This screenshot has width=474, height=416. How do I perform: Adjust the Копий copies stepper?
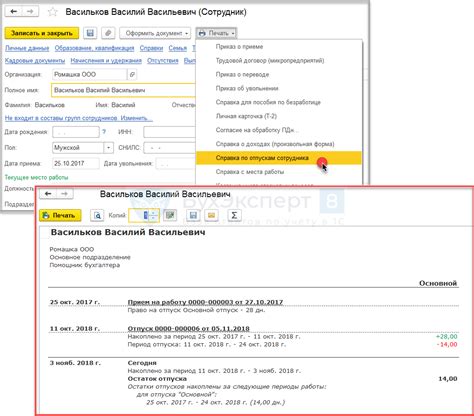(x=153, y=215)
